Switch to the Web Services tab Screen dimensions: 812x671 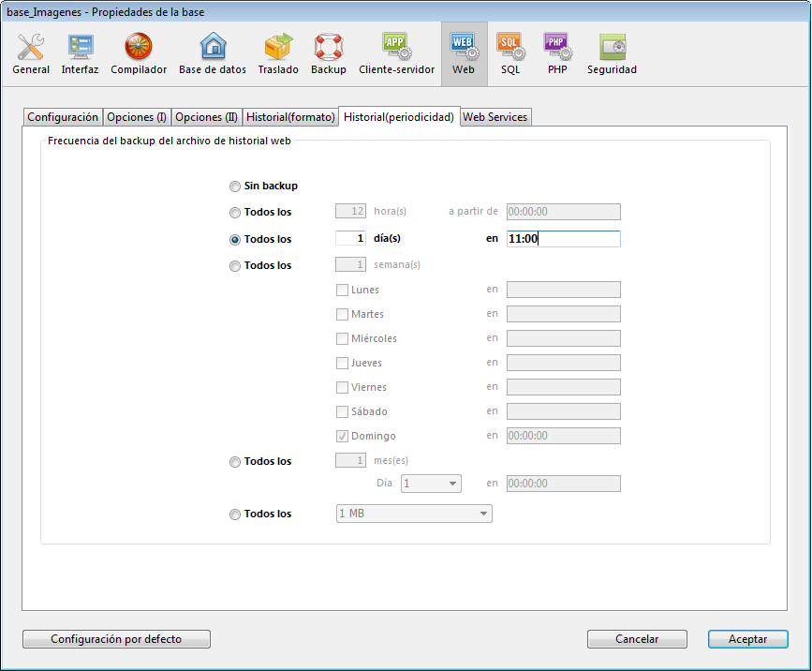[x=495, y=117]
